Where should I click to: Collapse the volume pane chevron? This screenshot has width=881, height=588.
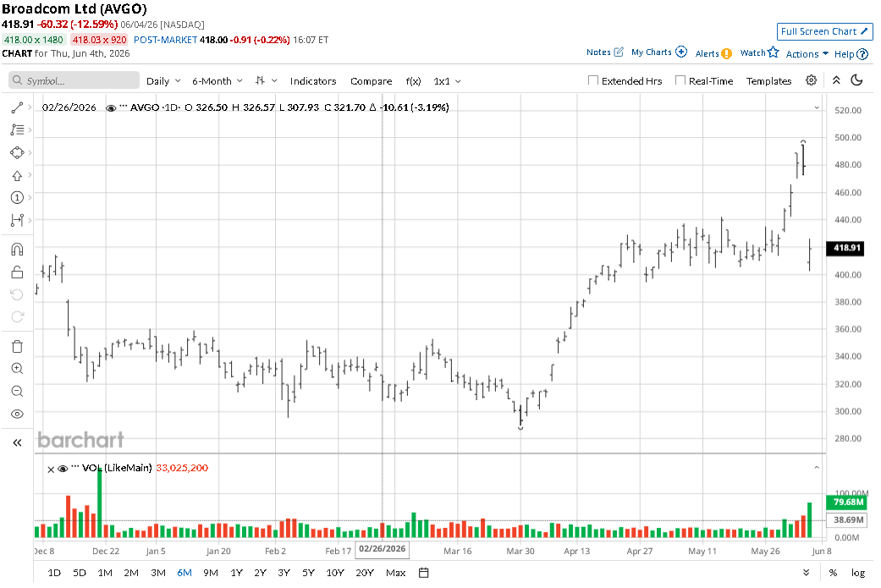click(817, 467)
